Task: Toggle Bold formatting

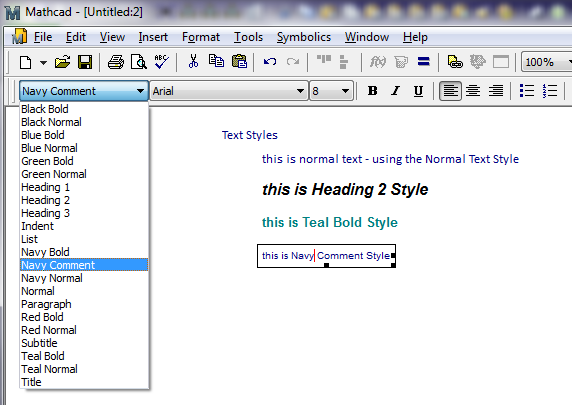Action: [x=372, y=91]
